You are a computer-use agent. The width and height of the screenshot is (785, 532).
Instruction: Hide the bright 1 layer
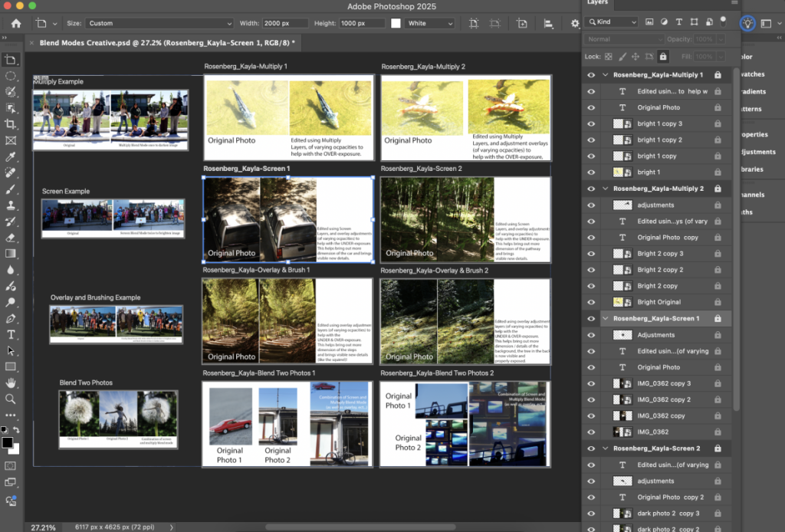coord(591,172)
